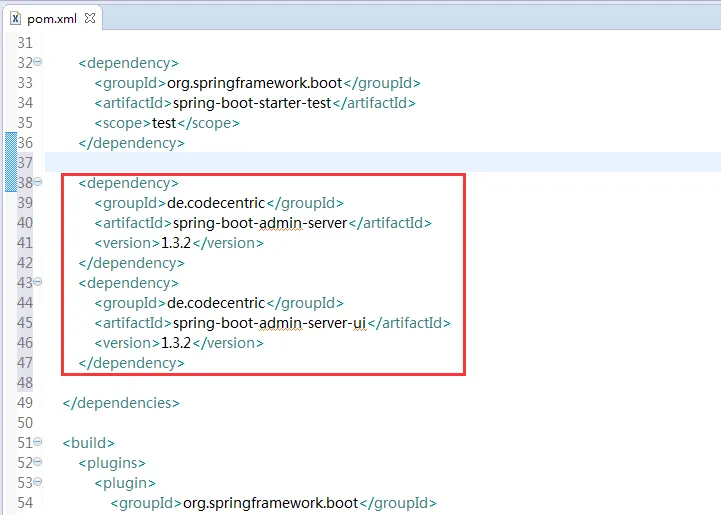This screenshot has height=515, width=721.
Task: Place cursor on empty line 37
Action: [383, 162]
